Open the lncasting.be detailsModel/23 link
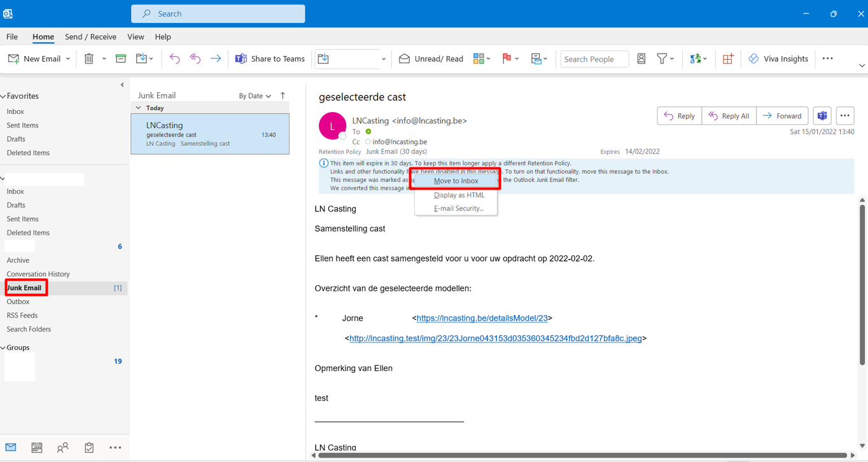 pyautogui.click(x=482, y=318)
